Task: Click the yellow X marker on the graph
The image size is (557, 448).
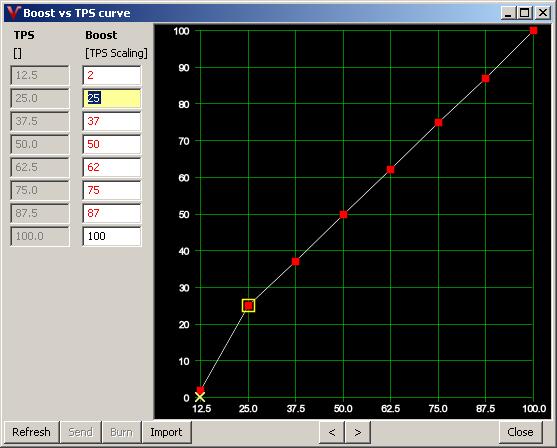Action: pyautogui.click(x=200, y=397)
